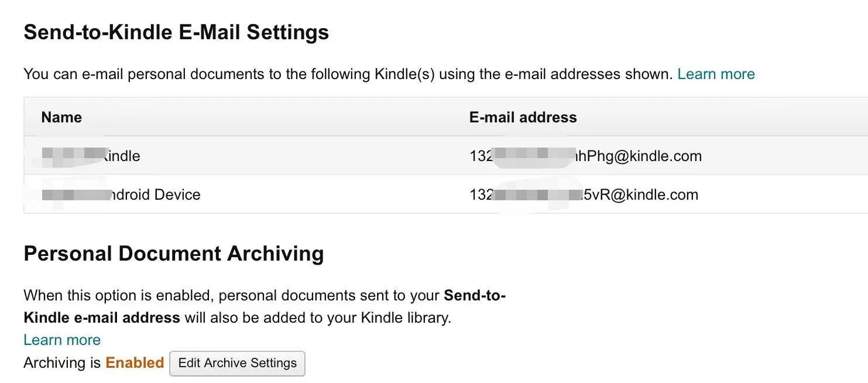The height and width of the screenshot is (383, 868).
Task: Click the "Archiving is" label
Action: tap(62, 363)
